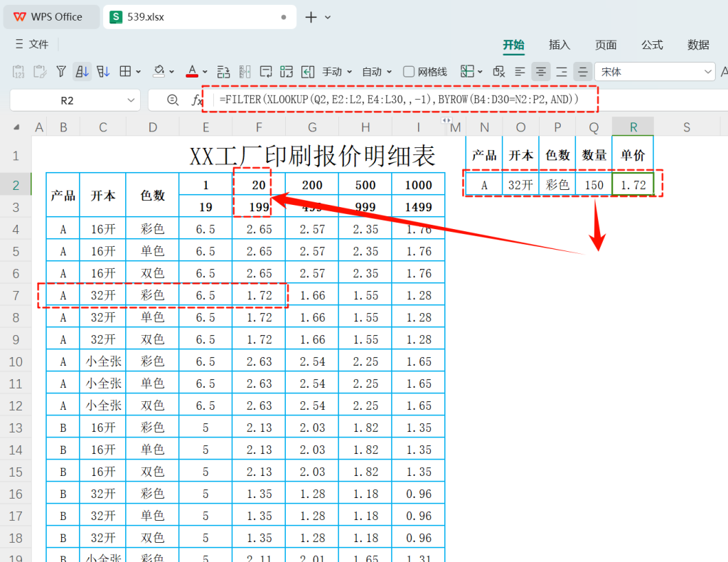Select column header E
This screenshot has height=562, width=728.
tap(205, 127)
